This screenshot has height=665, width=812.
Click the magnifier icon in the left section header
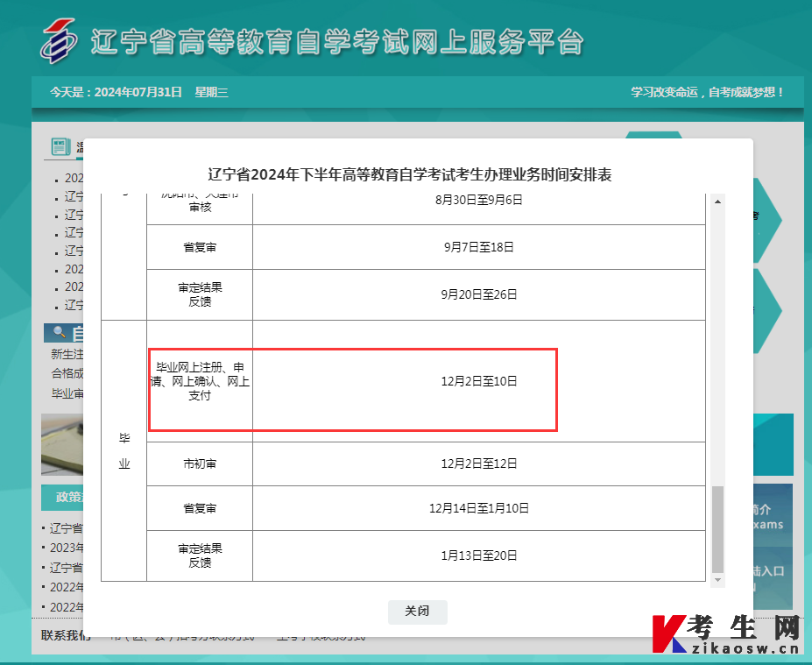click(59, 332)
